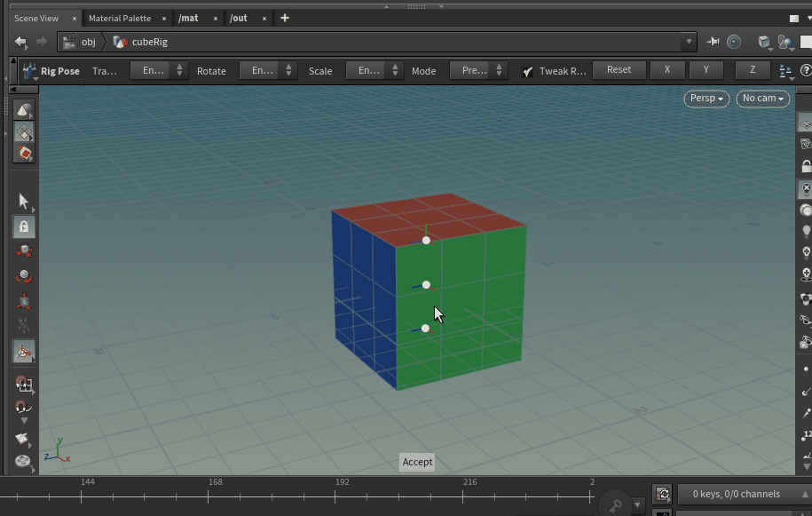Click the pin icon beside the path bar
The image size is (812, 516).
713,42
